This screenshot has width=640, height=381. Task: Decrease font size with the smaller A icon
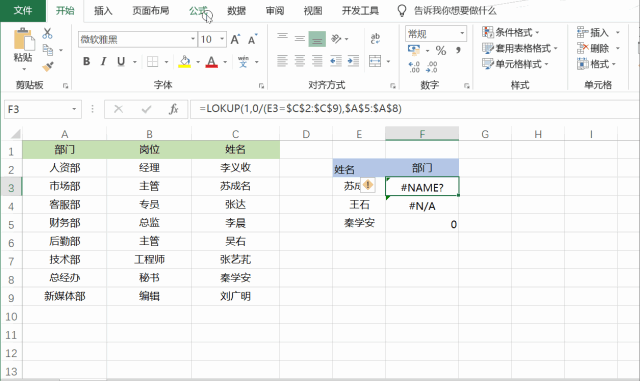pyautogui.click(x=253, y=39)
